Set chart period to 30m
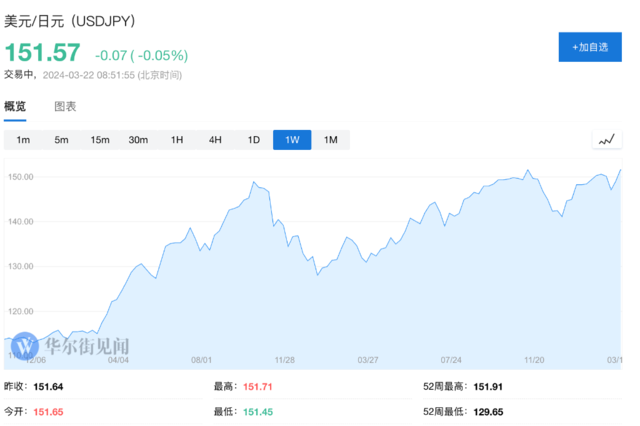Viewport: 640px width, 426px height. 138,140
